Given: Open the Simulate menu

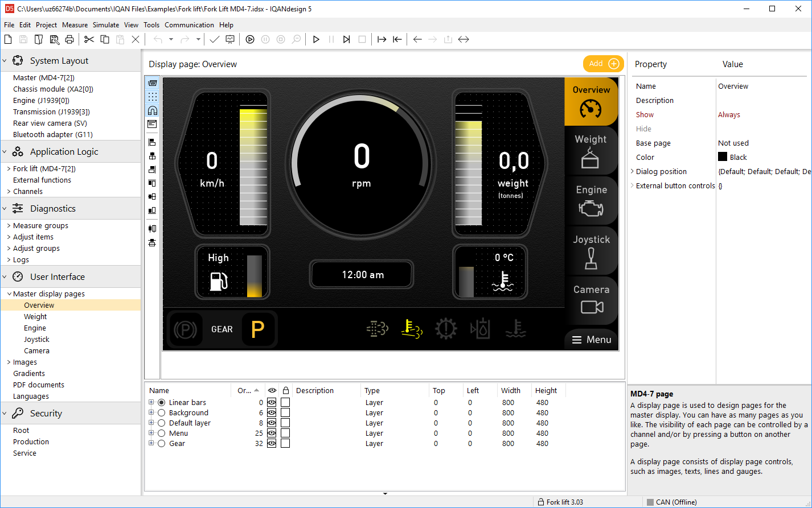Looking at the screenshot, I should click(x=106, y=25).
